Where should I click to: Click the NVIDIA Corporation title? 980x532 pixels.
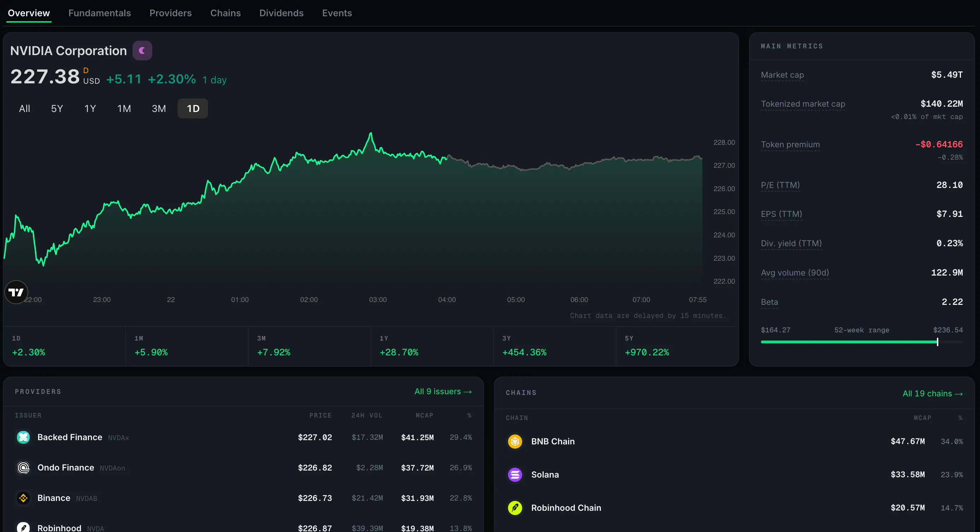coord(69,51)
